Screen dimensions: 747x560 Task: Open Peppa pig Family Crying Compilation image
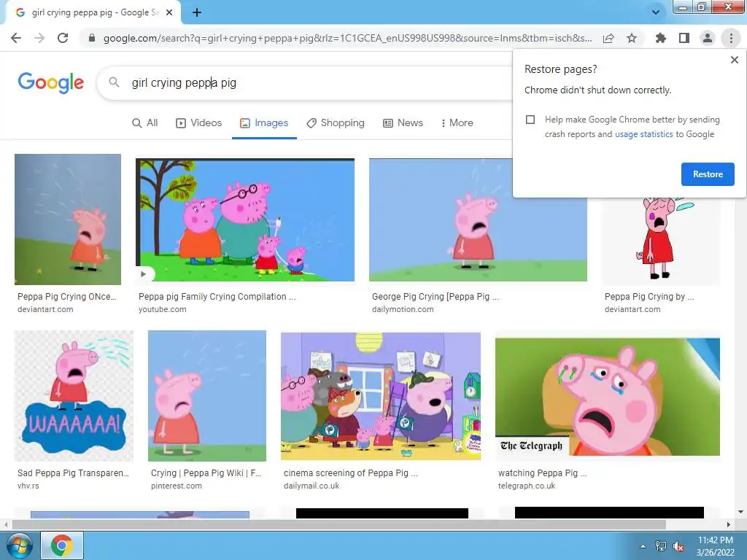coord(245,219)
